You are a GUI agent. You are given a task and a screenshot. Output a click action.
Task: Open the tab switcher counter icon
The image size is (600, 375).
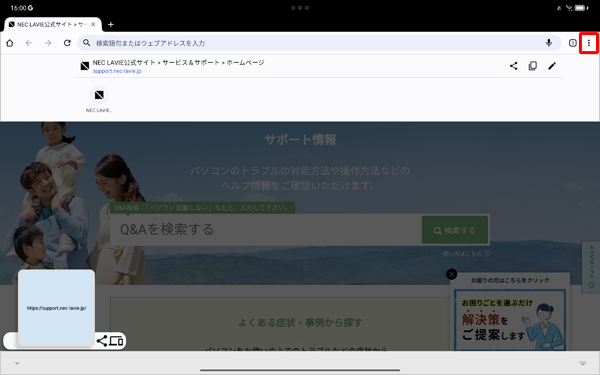(572, 43)
